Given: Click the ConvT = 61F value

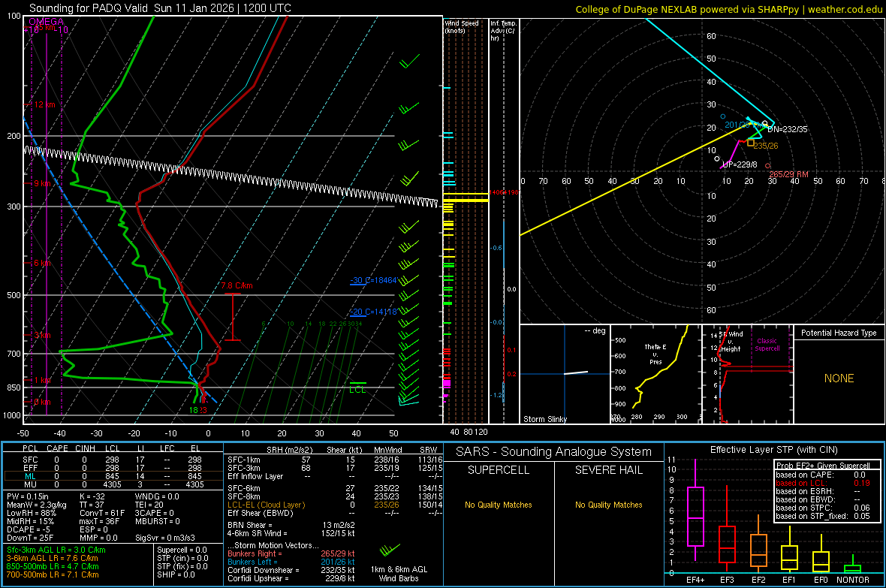Looking at the screenshot, I should pos(102,514).
